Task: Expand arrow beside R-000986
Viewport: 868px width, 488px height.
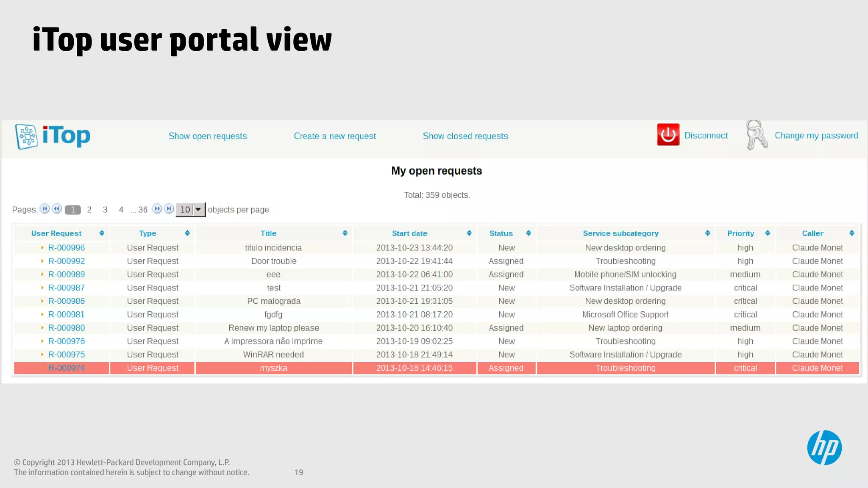Action: [x=42, y=301]
